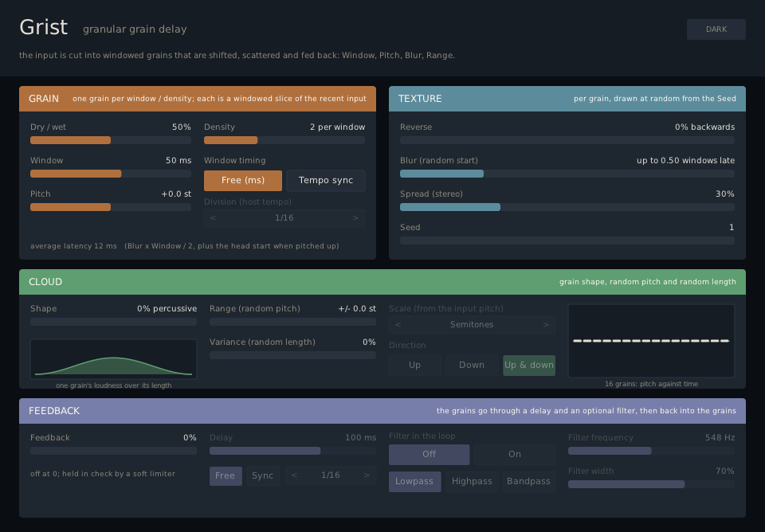
Task: Adjust the Blur (random start) slider
Action: tap(567, 174)
